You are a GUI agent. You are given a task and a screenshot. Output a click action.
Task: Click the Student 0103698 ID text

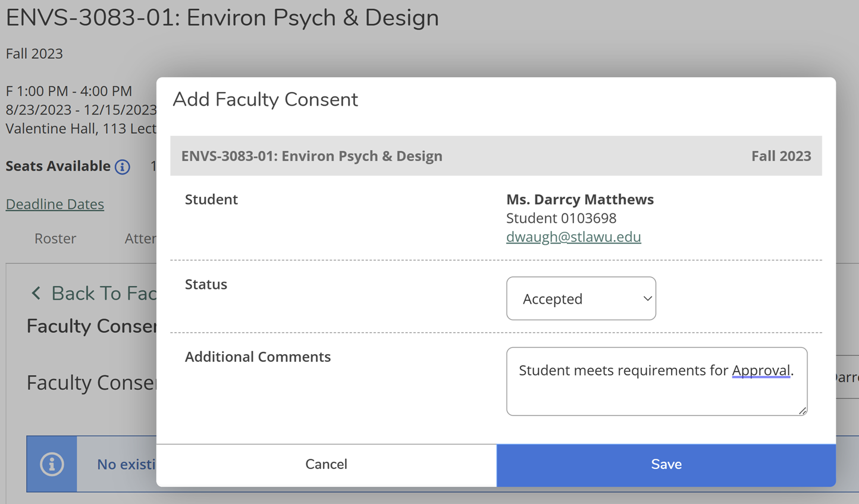click(x=561, y=218)
